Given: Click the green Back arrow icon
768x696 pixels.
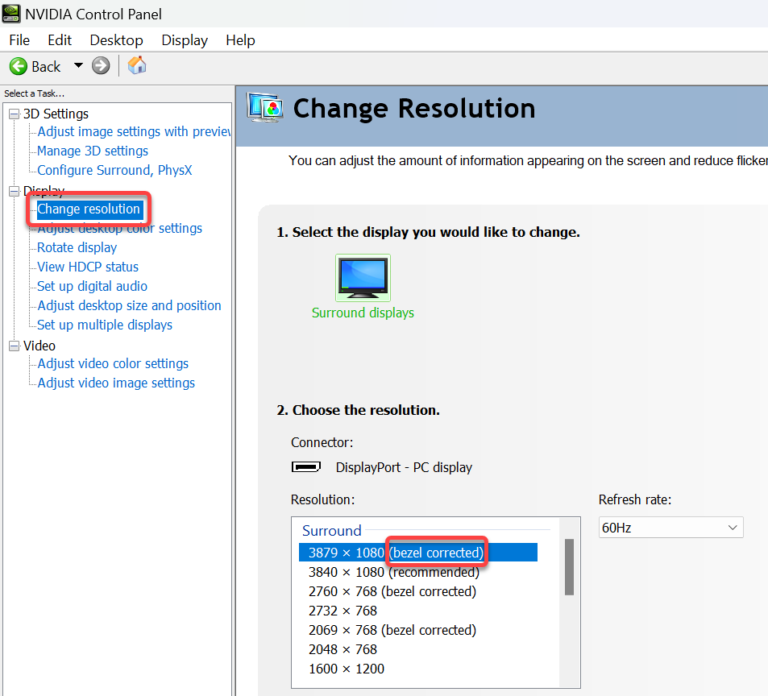Looking at the screenshot, I should [x=18, y=66].
